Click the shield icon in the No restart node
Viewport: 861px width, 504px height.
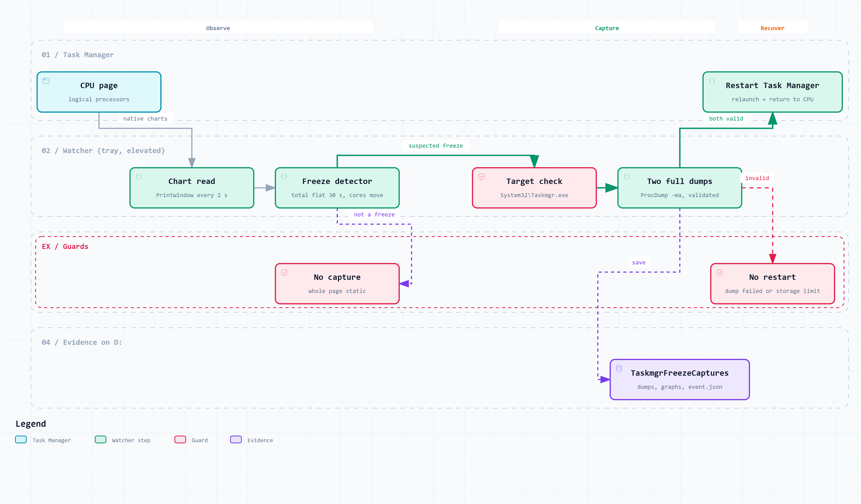point(720,272)
